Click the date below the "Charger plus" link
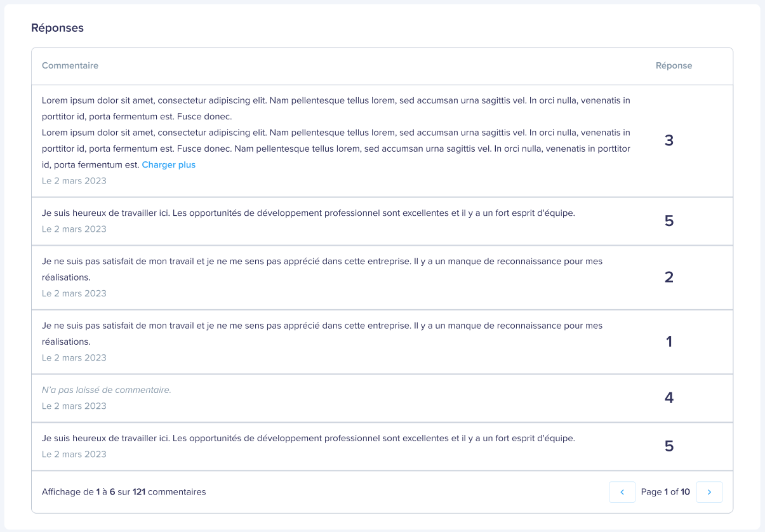The image size is (765, 532). pyautogui.click(x=74, y=181)
